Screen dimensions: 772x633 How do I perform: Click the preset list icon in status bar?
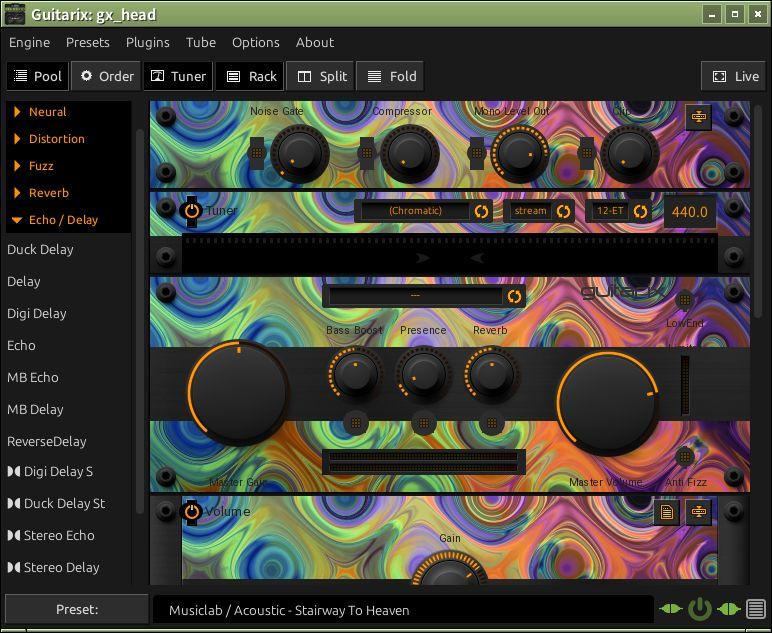(756, 609)
